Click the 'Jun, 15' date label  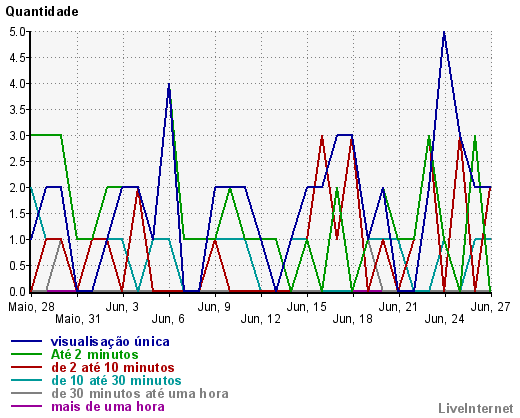click(306, 307)
